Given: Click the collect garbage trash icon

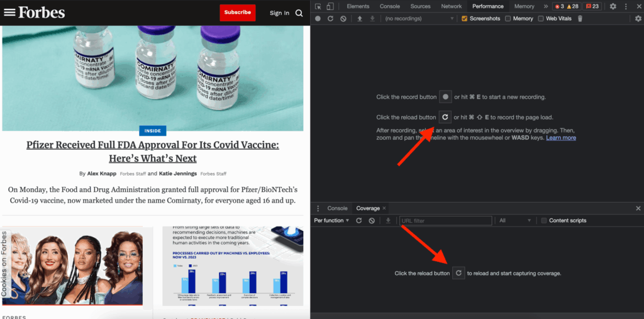Looking at the screenshot, I should tap(580, 18).
